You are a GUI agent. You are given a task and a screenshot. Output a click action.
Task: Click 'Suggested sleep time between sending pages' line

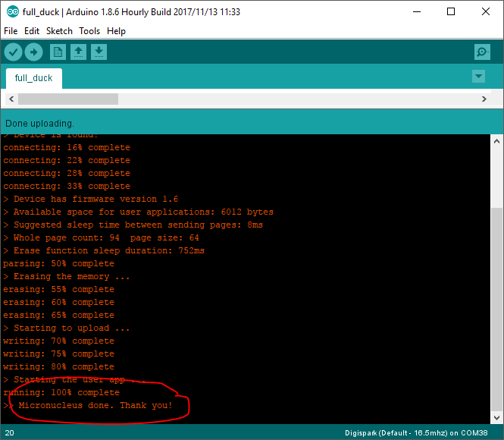tap(133, 225)
